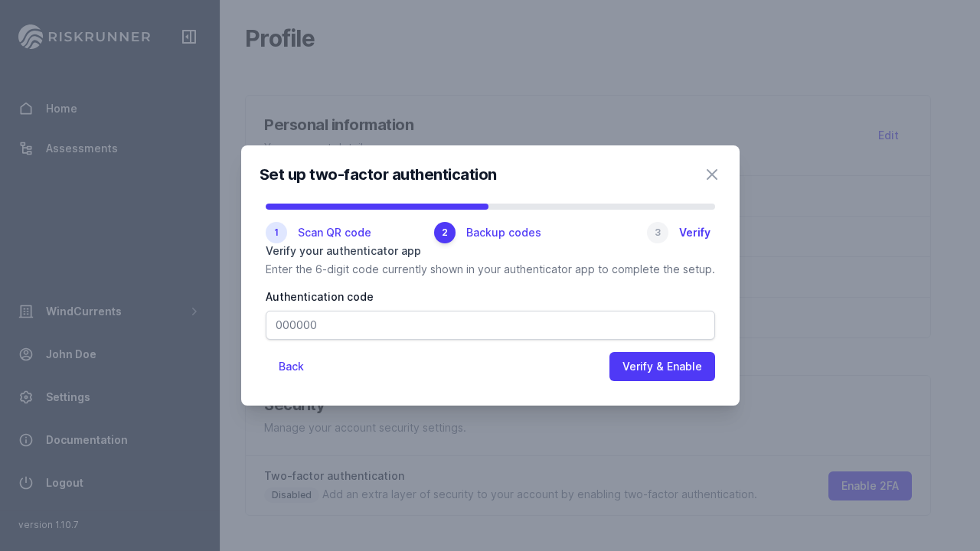Select step 2 Backup codes
This screenshot has height=551, width=980.
tap(488, 233)
